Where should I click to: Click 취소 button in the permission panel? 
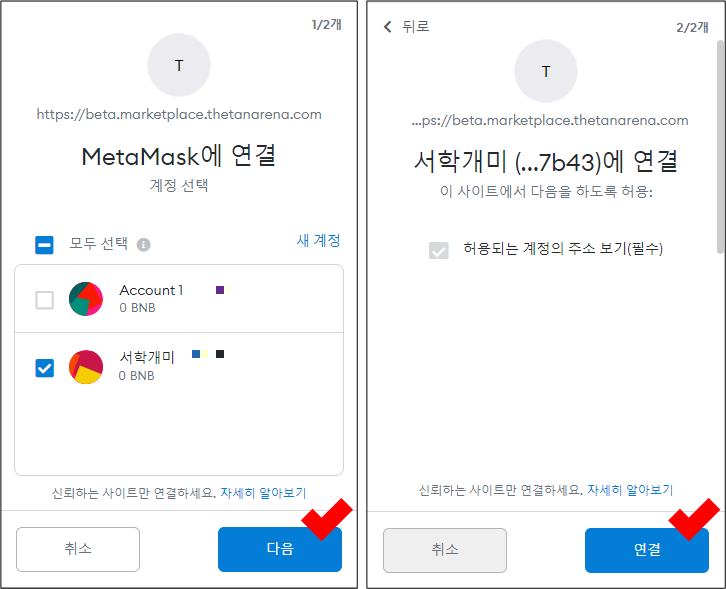pos(445,550)
